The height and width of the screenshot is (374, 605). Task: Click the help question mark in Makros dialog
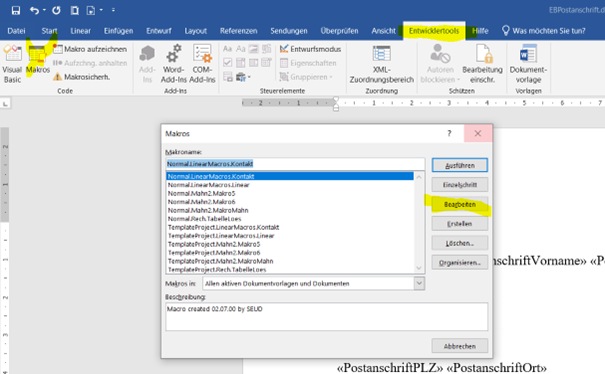449,133
